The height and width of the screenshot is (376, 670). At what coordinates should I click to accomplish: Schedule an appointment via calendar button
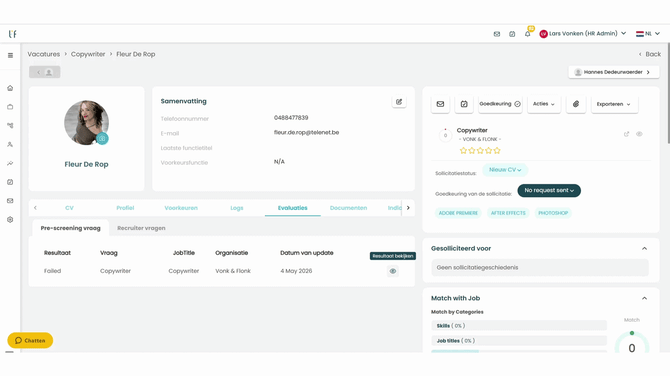pyautogui.click(x=464, y=104)
